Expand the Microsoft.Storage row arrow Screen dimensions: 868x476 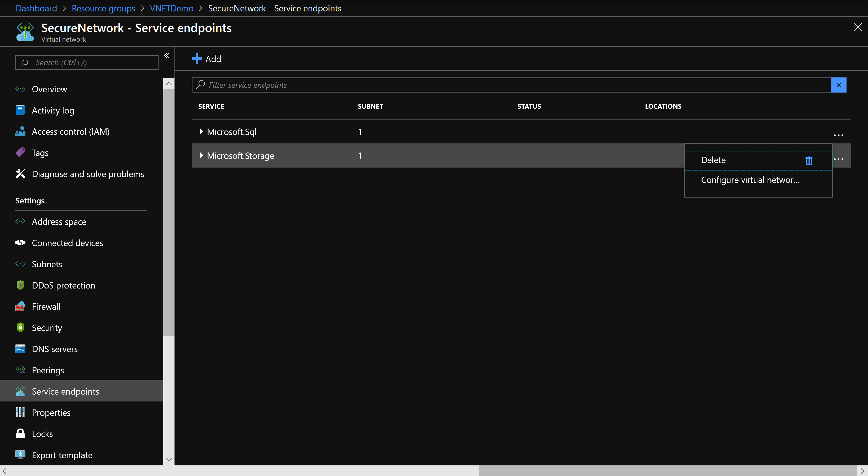[x=201, y=155]
